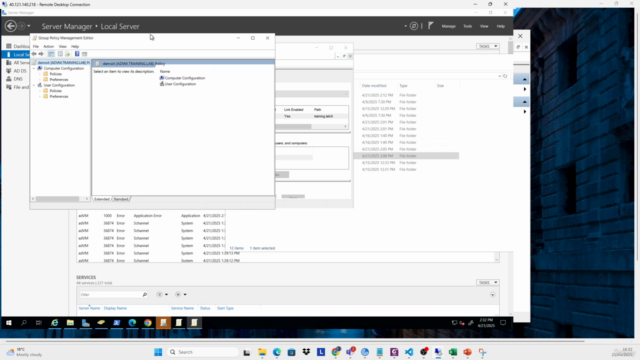Open PowerShell from remote taskbar
Image resolution: width=640 pixels, height=360 pixels.
[117, 323]
